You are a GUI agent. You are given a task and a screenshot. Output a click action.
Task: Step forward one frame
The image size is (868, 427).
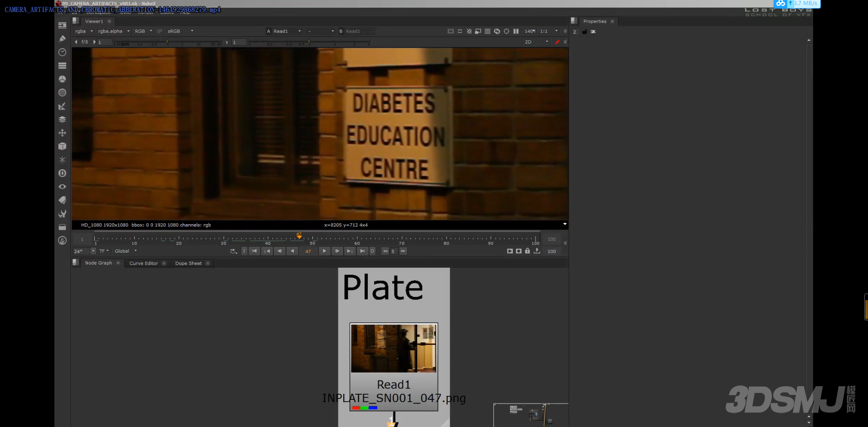pyautogui.click(x=337, y=251)
